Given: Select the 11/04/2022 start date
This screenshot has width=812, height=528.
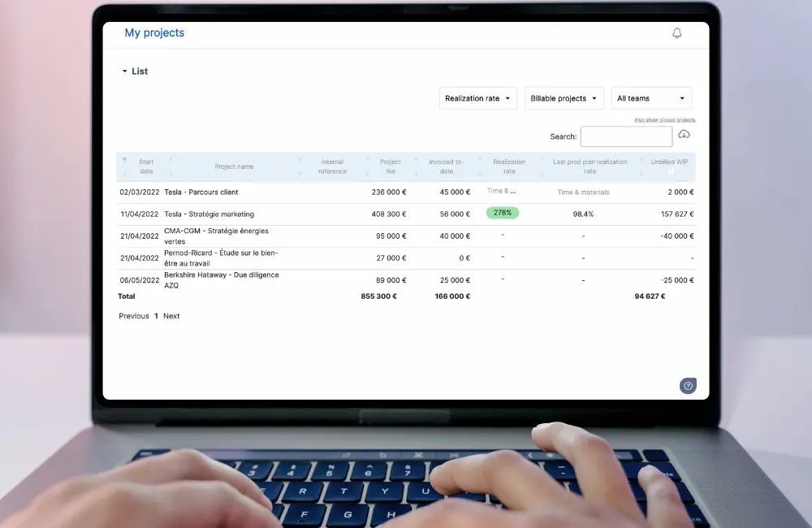Looking at the screenshot, I should point(140,214).
